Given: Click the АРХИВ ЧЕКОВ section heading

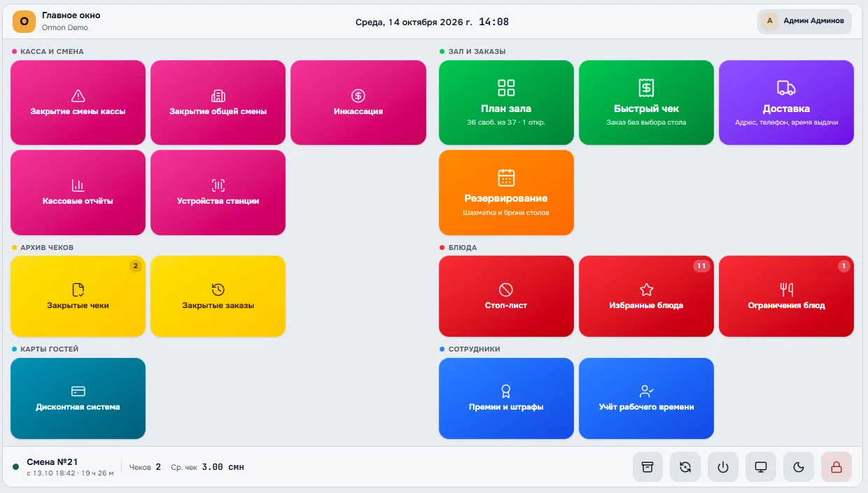Looking at the screenshot, I should pos(47,247).
